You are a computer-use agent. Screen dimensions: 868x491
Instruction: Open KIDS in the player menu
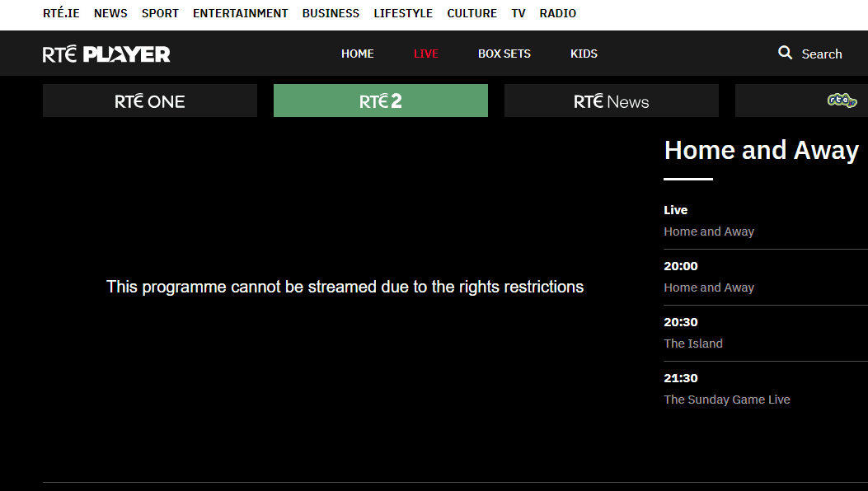pyautogui.click(x=584, y=54)
